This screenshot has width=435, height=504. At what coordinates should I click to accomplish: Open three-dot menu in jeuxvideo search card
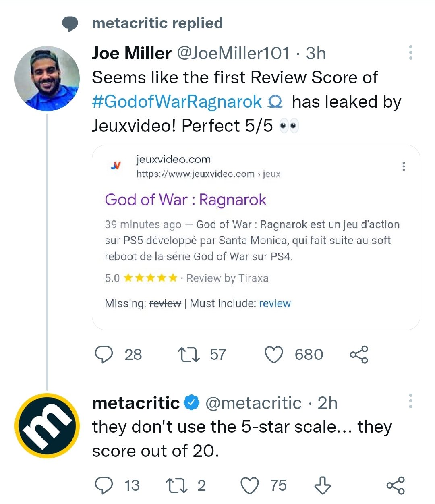[x=404, y=166]
